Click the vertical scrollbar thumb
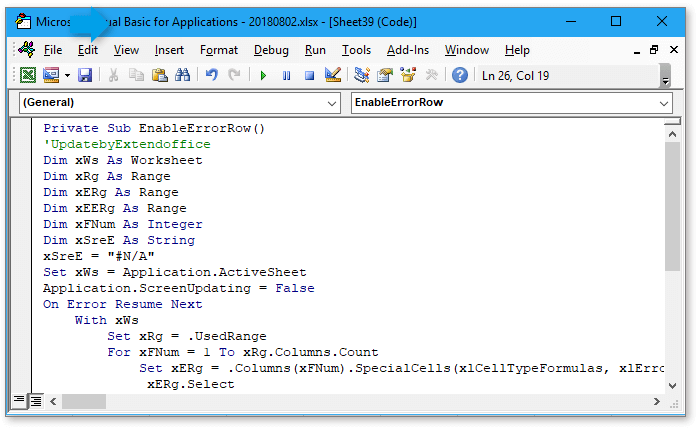 [x=672, y=200]
